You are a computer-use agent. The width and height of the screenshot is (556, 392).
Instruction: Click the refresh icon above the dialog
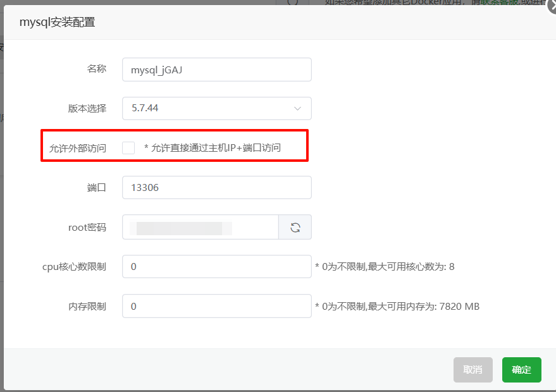tap(292, 3)
